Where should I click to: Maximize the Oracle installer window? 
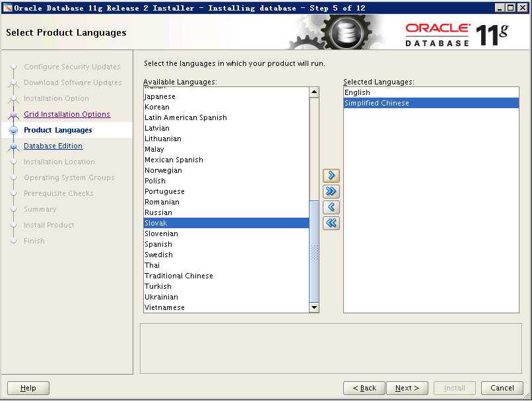pyautogui.click(x=510, y=8)
